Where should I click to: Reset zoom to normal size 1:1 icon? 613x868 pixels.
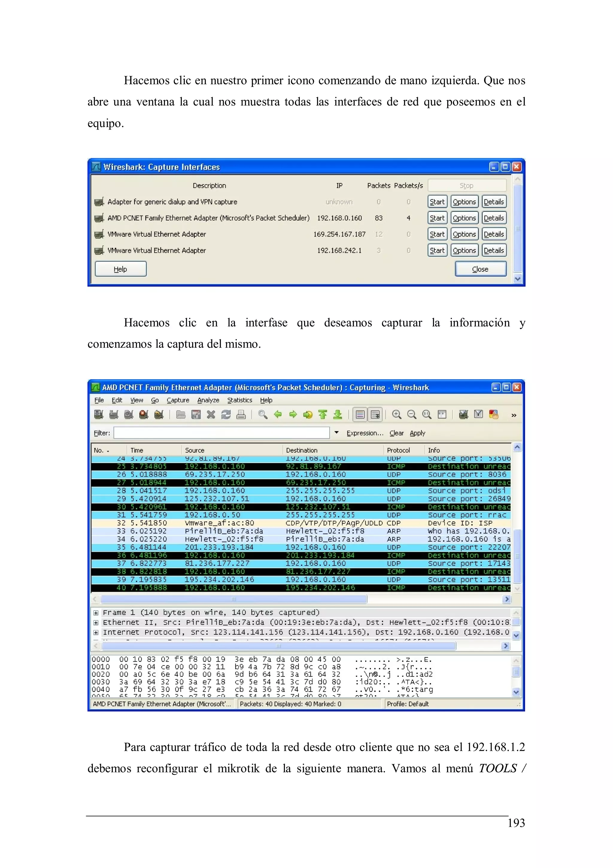[x=427, y=414]
